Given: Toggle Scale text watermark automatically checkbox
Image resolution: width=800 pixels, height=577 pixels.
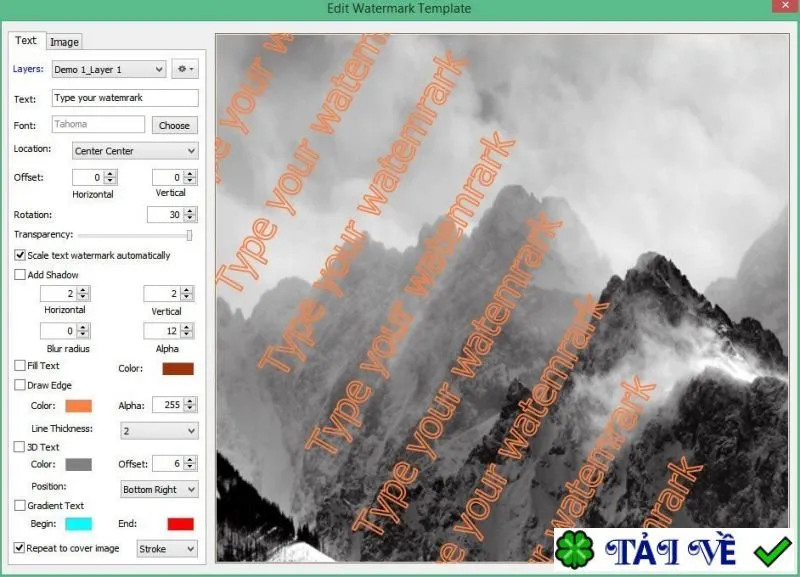Looking at the screenshot, I should coord(20,255).
